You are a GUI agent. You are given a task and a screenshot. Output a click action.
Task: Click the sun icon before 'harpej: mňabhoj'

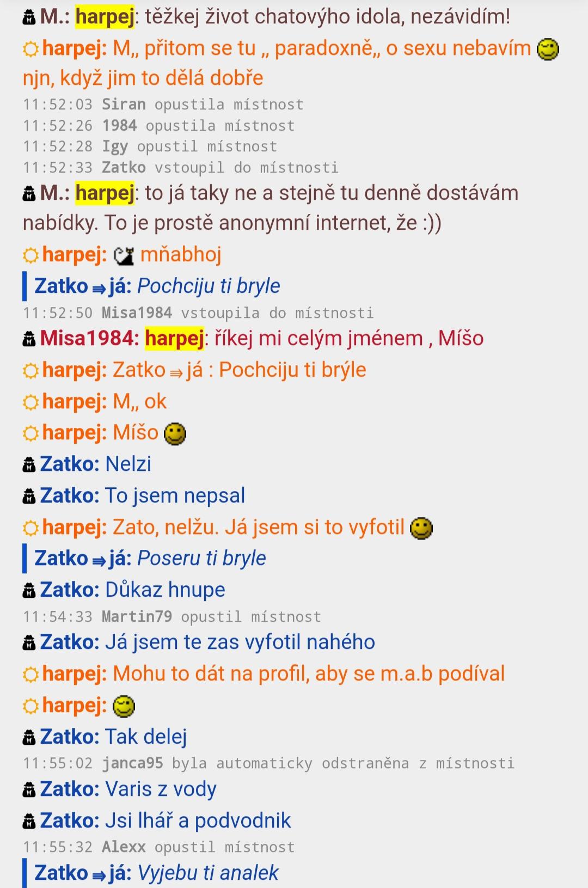click(30, 255)
